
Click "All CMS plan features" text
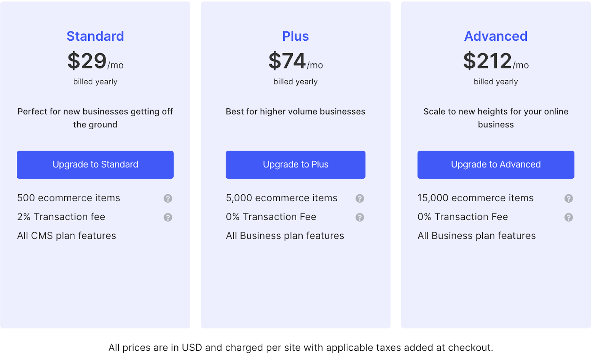pyautogui.click(x=67, y=236)
